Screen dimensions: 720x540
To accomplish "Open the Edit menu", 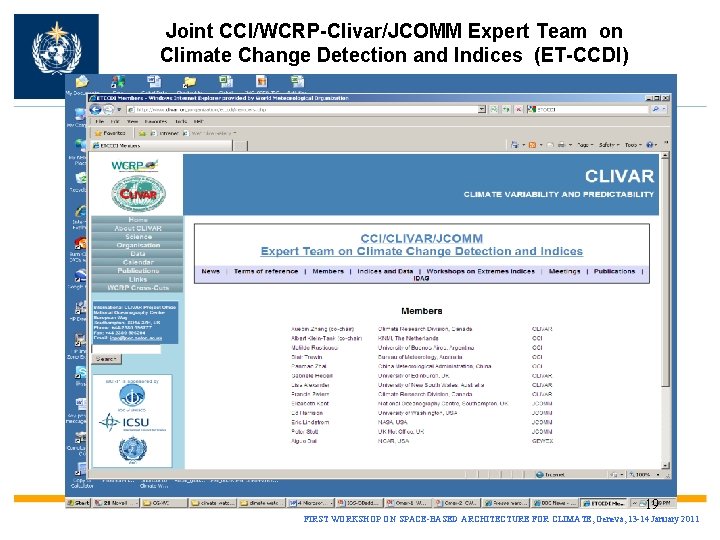I will (115, 122).
